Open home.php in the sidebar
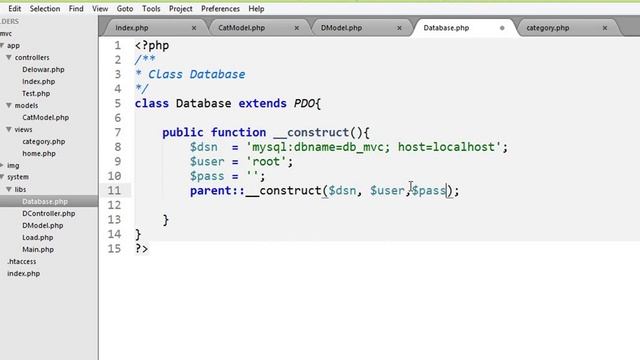The image size is (640, 360). click(39, 153)
